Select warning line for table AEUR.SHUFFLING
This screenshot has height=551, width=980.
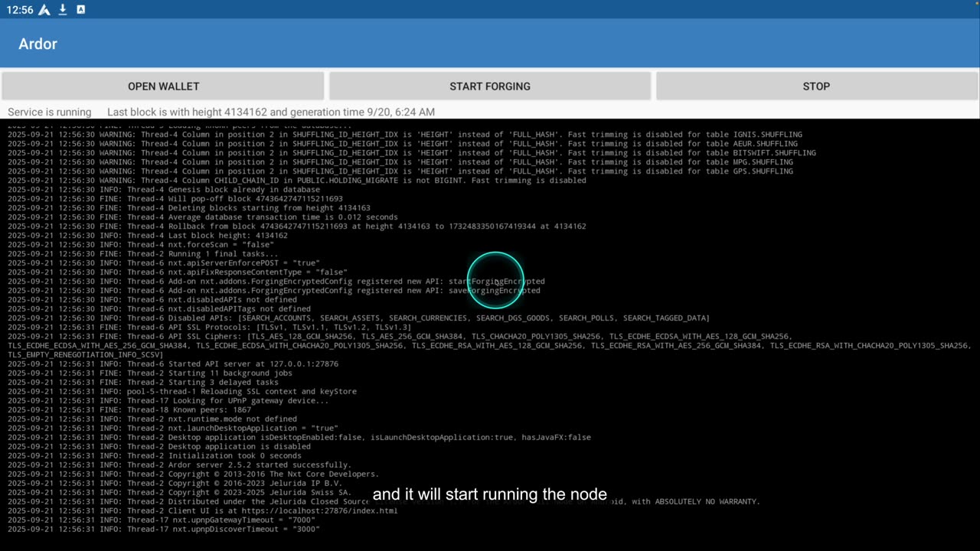click(x=402, y=144)
